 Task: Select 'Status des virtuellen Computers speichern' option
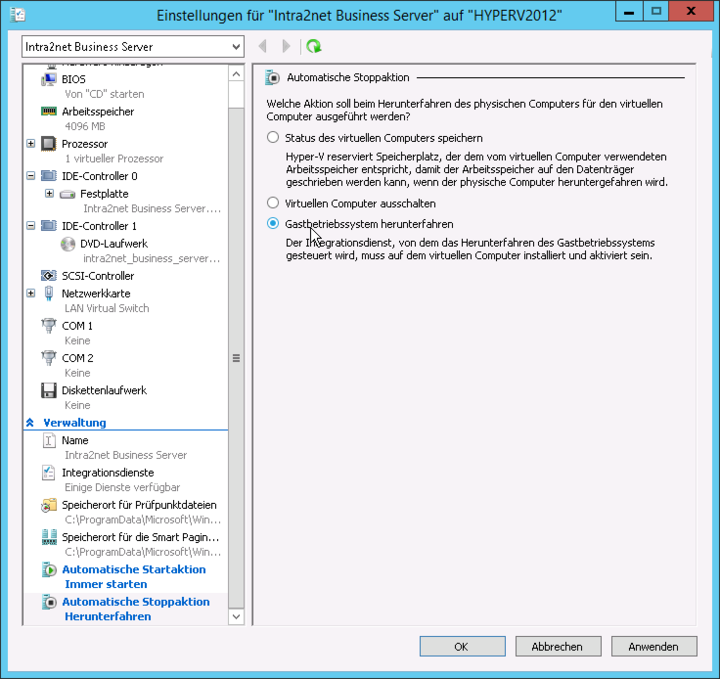pyautogui.click(x=273, y=138)
